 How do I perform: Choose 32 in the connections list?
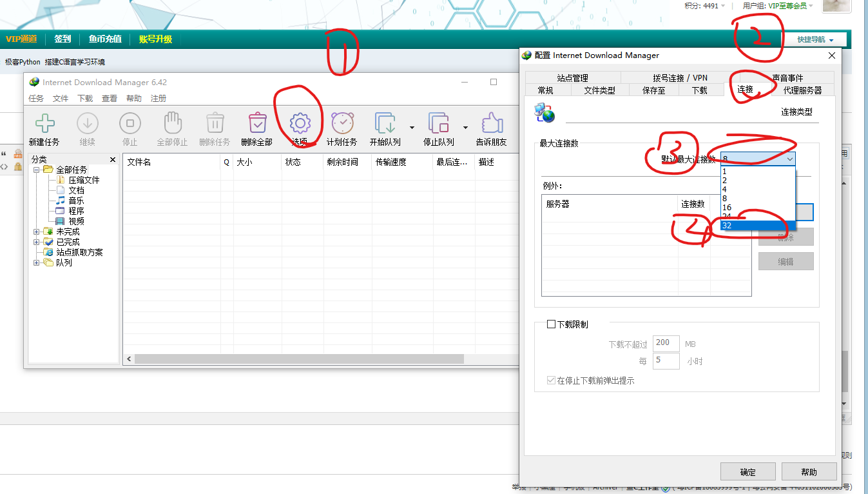[758, 226]
